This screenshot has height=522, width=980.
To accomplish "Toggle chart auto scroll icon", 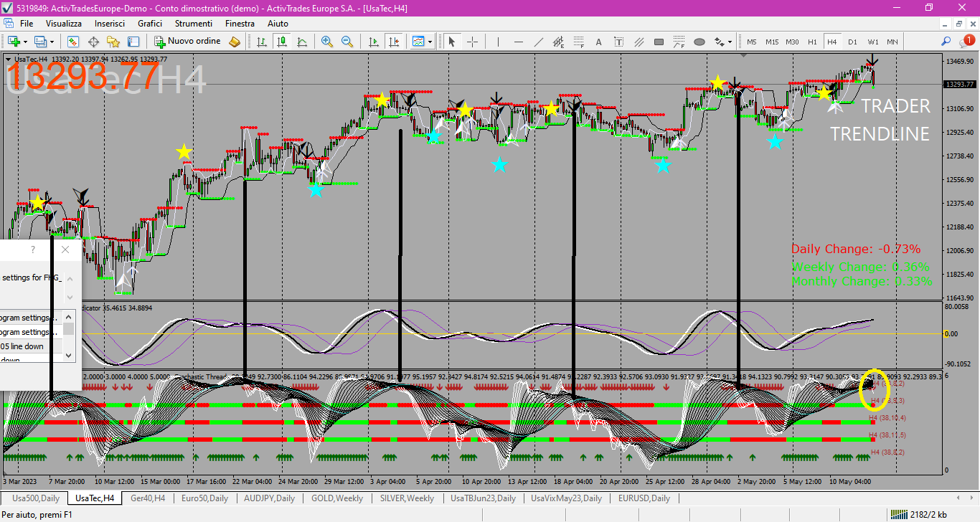I will pos(373,42).
